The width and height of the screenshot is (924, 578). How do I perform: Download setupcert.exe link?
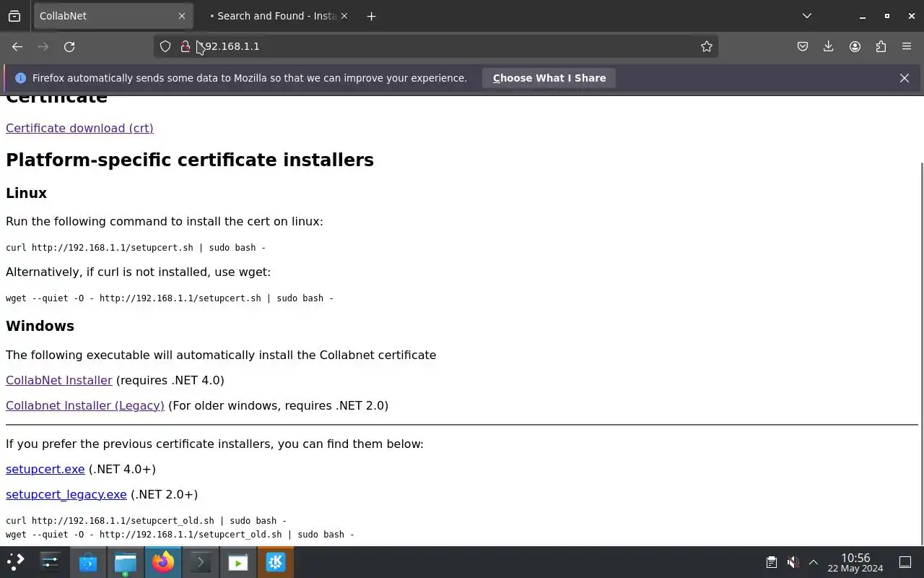[45, 469]
